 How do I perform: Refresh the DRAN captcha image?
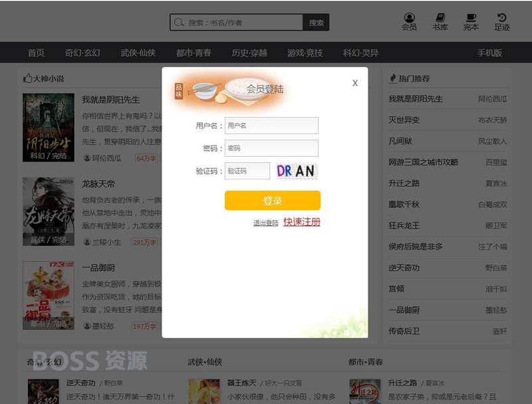coord(297,171)
